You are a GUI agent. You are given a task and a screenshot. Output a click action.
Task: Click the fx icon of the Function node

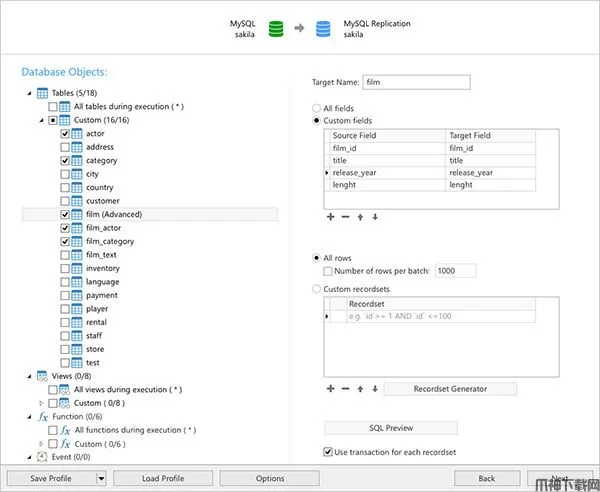tap(43, 416)
